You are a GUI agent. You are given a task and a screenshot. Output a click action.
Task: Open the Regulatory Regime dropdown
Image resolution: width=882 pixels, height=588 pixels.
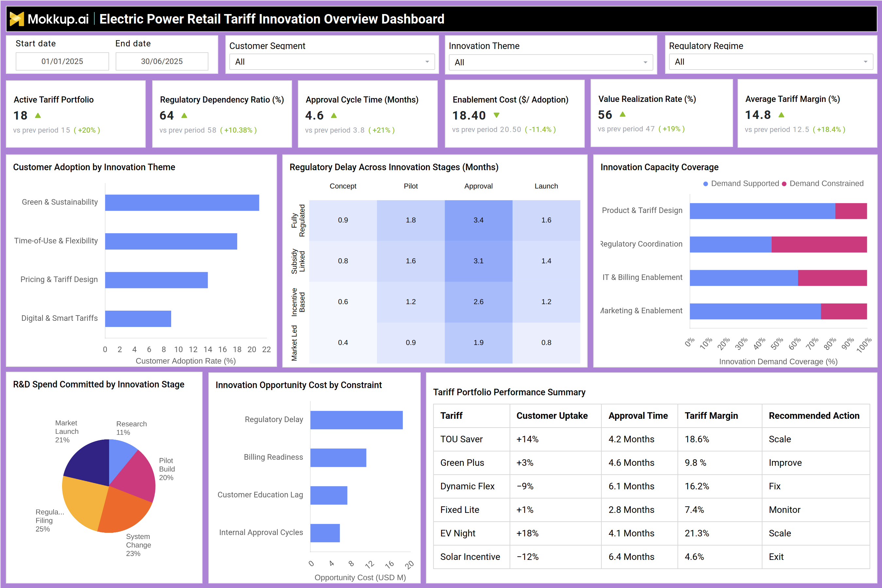click(x=771, y=62)
